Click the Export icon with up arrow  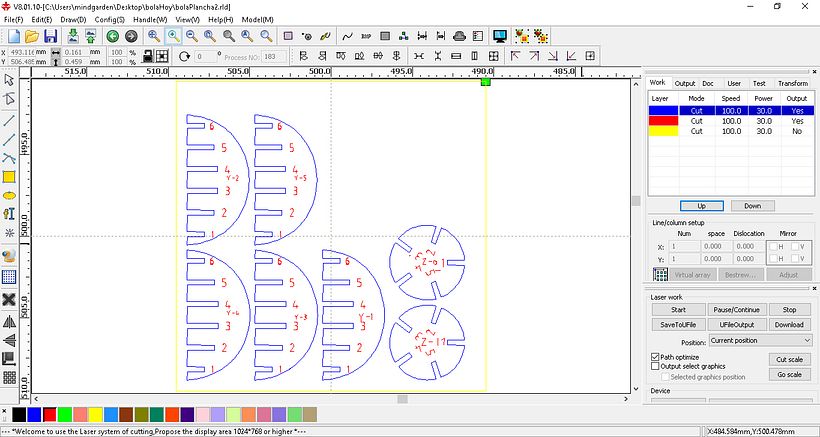tap(91, 36)
